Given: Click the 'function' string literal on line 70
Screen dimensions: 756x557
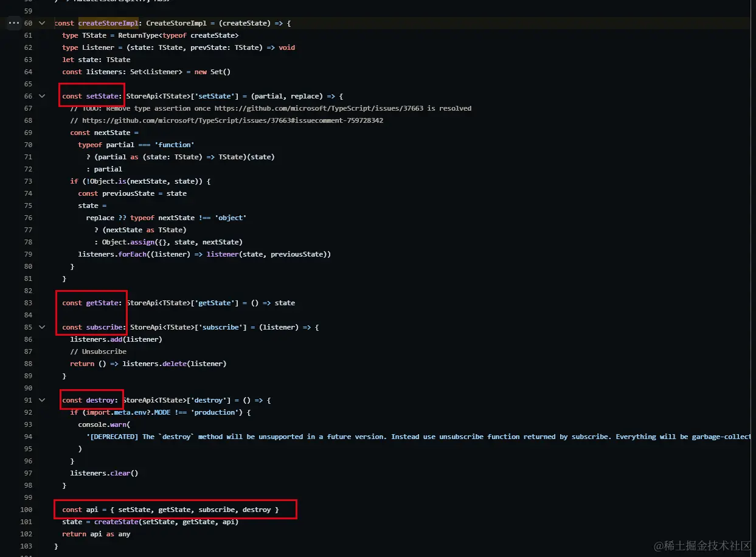Looking at the screenshot, I should pyautogui.click(x=175, y=145).
